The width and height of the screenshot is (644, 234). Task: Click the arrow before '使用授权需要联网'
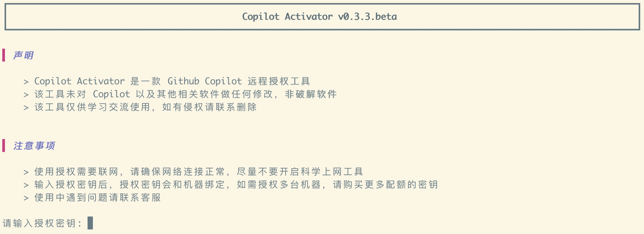pyautogui.click(x=26, y=172)
